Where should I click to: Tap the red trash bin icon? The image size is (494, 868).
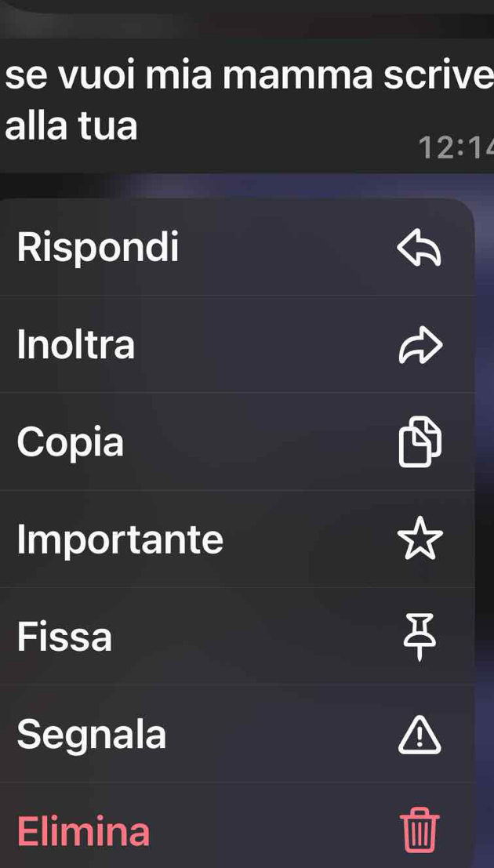tap(420, 830)
